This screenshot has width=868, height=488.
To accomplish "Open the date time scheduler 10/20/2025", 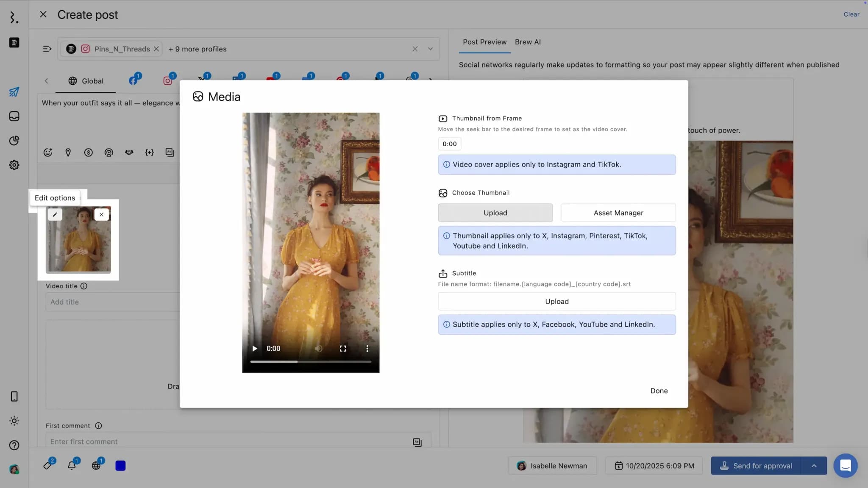I will coord(654,466).
